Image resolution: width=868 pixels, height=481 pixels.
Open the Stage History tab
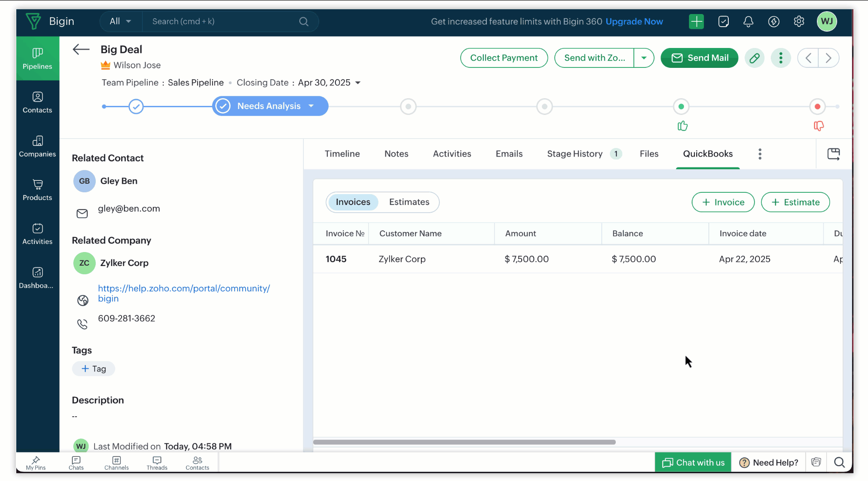[584, 154]
